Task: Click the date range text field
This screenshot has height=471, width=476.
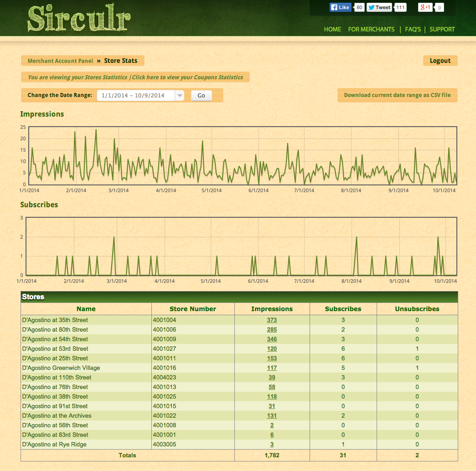Action: click(136, 96)
